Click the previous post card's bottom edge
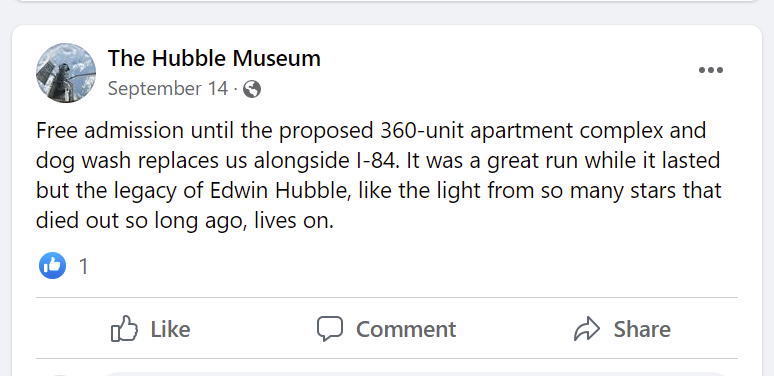 (x=387, y=1)
